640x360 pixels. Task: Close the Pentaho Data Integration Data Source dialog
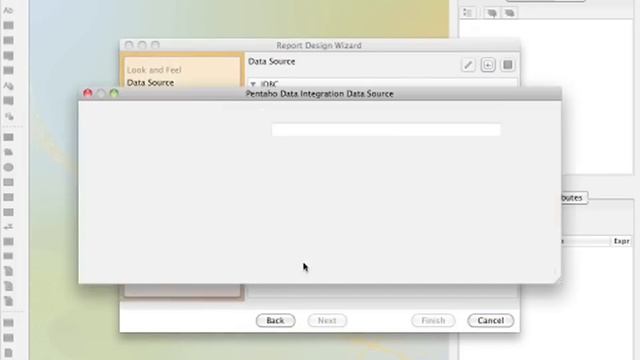tap(88, 93)
